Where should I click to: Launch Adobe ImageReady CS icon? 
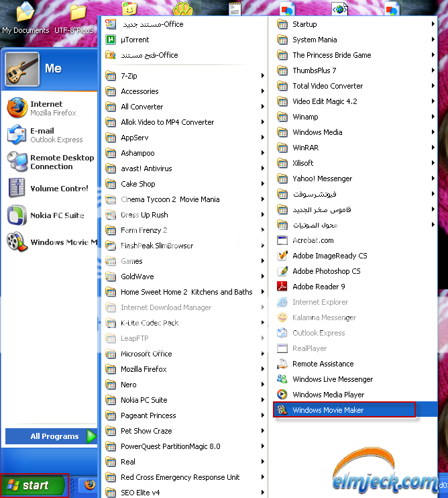point(282,256)
